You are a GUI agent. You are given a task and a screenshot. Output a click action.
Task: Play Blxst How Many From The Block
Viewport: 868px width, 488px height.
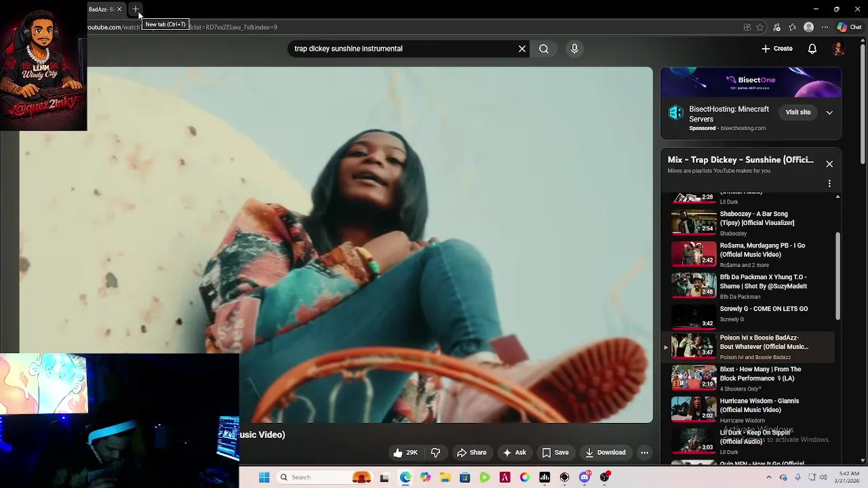[x=760, y=374]
